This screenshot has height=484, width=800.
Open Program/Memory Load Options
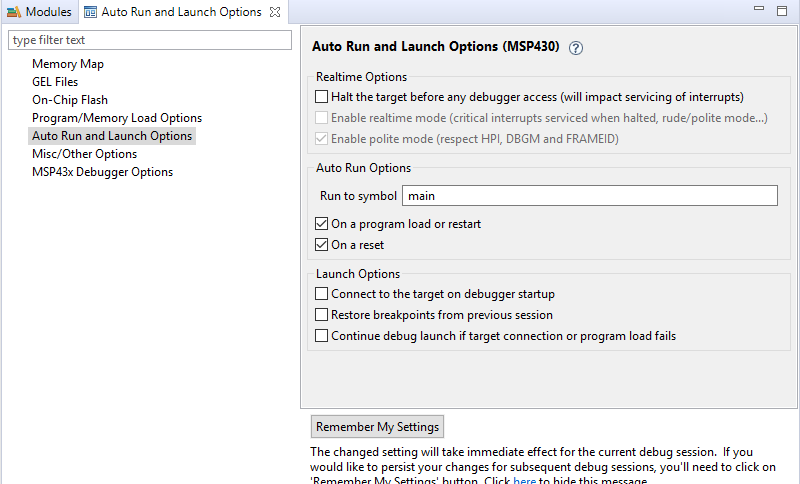click(x=117, y=118)
